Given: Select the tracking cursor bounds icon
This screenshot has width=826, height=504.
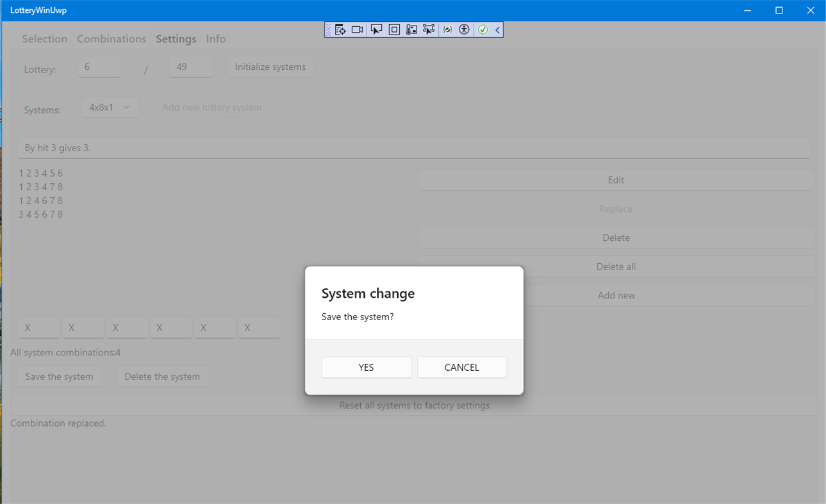Looking at the screenshot, I should (428, 29).
